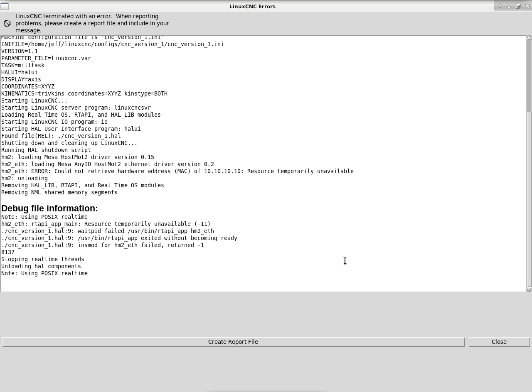Click the title bar close X icon
This screenshot has width=532, height=392.
point(527,6)
